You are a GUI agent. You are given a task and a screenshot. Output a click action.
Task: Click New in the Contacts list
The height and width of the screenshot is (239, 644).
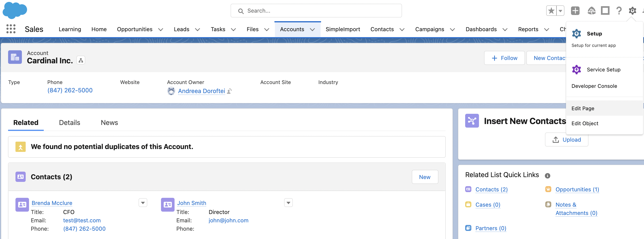[x=425, y=177]
